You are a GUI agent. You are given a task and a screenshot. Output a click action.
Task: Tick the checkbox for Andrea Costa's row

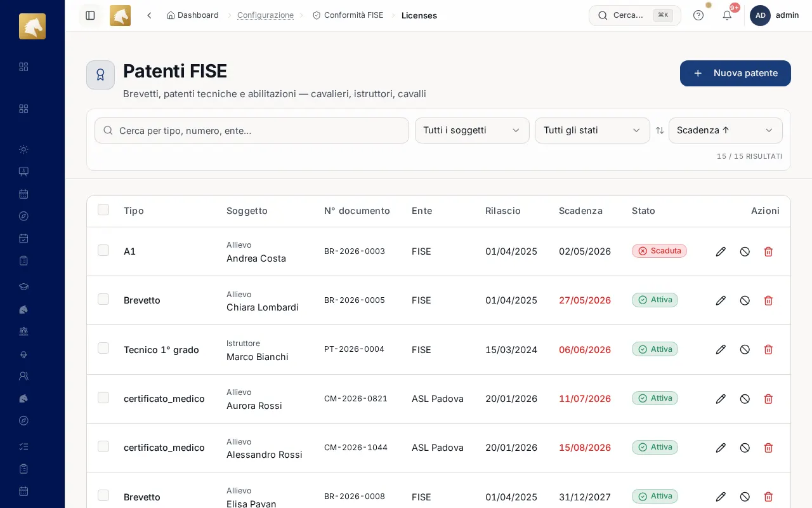(x=103, y=250)
